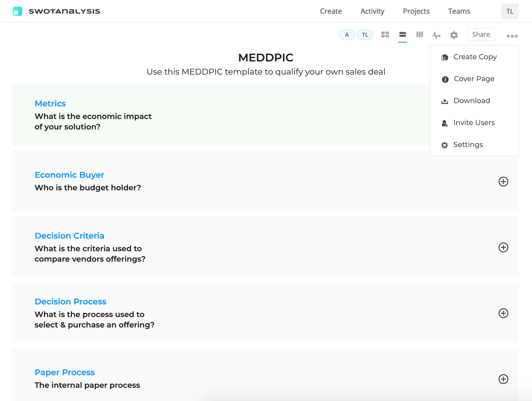532x401 pixels.
Task: Add item to Economic Buyer section
Action: click(x=503, y=182)
